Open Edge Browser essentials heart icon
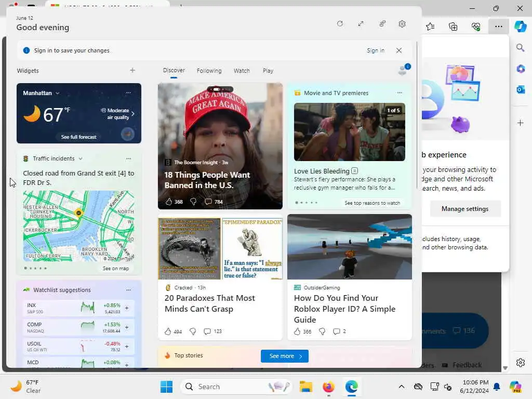 pyautogui.click(x=476, y=26)
